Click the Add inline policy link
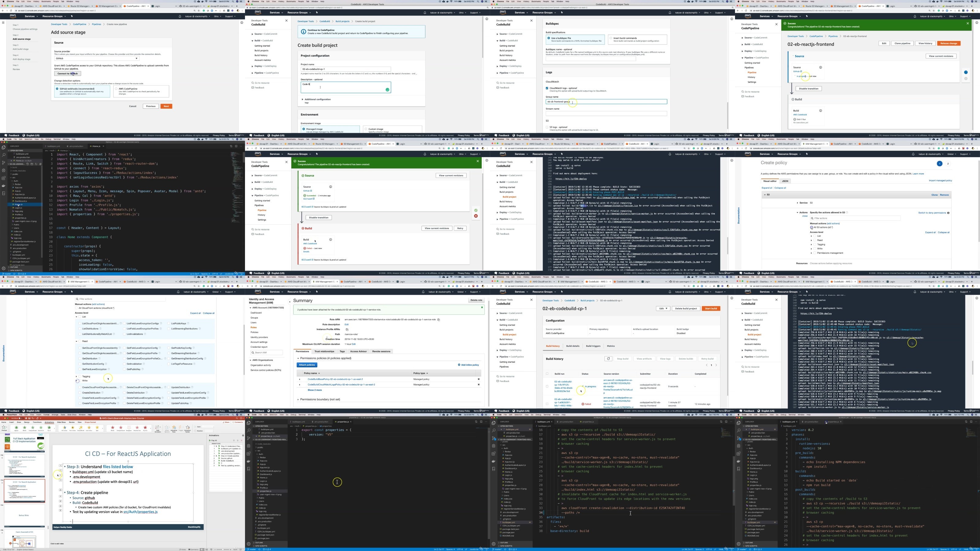 [x=469, y=365]
